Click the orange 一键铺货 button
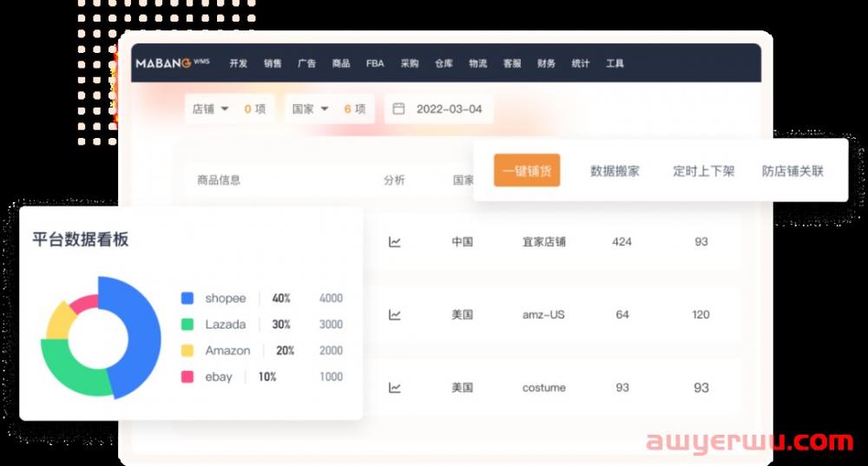The height and width of the screenshot is (466, 868). click(527, 170)
